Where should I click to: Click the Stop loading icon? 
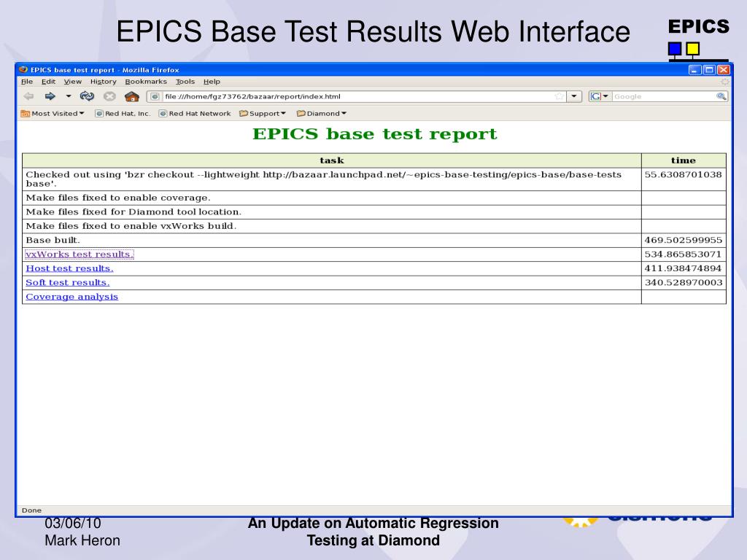coord(109,96)
